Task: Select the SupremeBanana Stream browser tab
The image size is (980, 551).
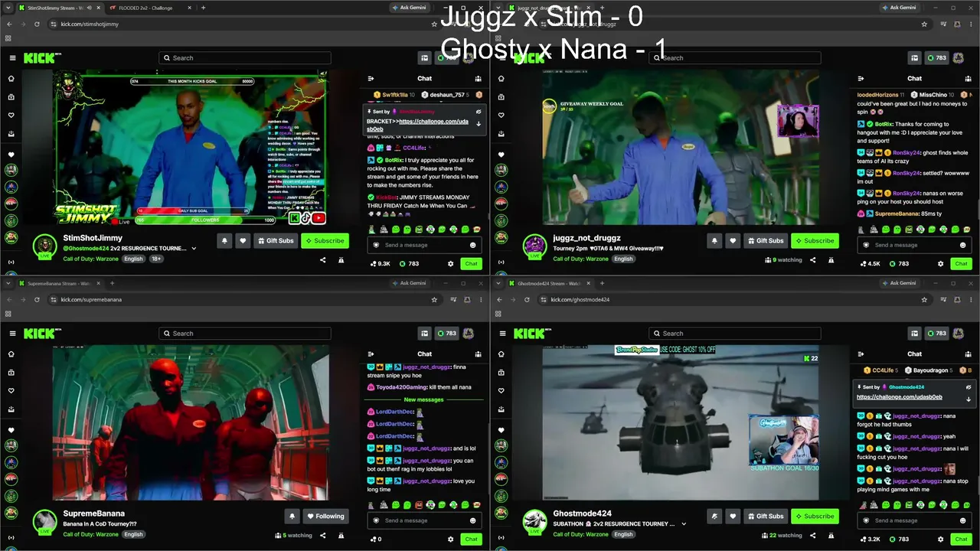Action: click(x=60, y=283)
